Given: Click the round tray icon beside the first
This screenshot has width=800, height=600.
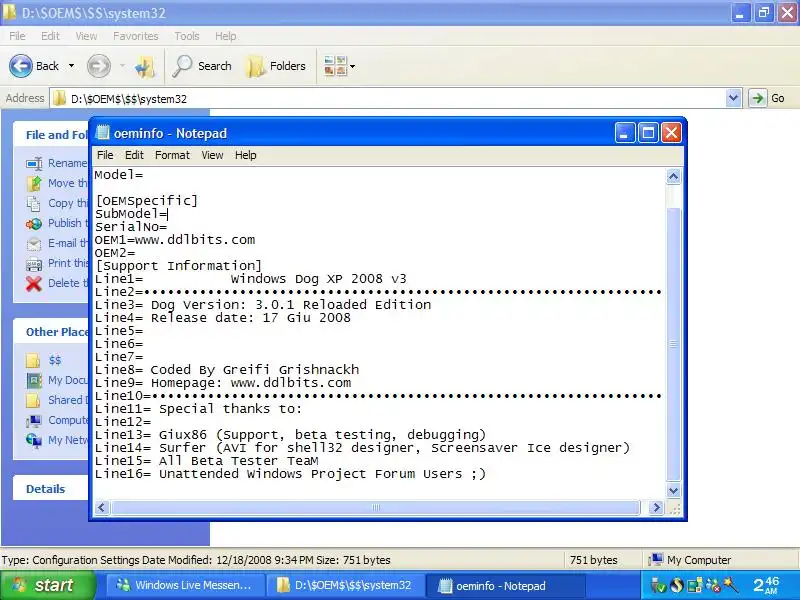Looking at the screenshot, I should 677,586.
